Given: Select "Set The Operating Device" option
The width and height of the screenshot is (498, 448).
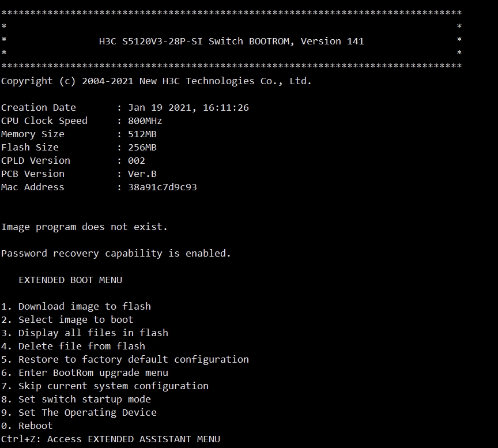Looking at the screenshot, I should [x=79, y=412].
